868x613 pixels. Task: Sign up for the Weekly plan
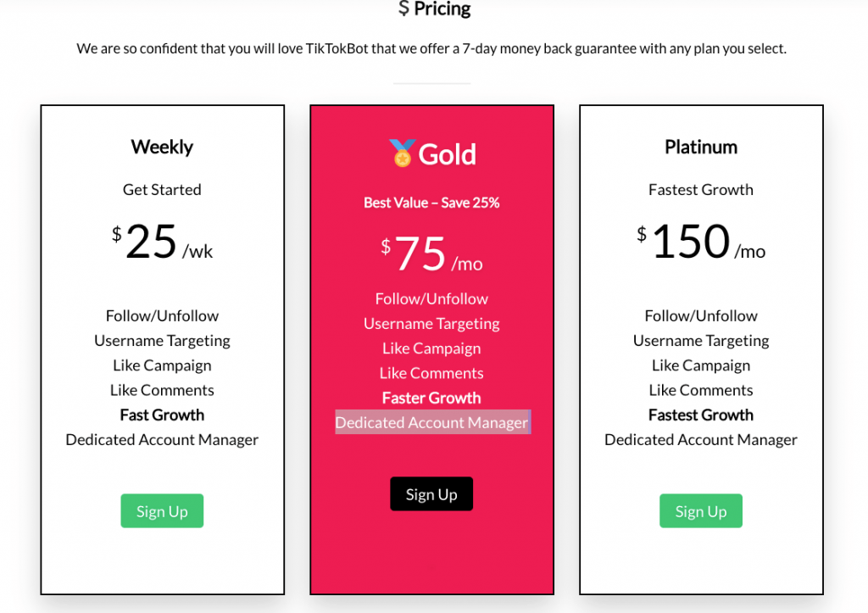[162, 510]
